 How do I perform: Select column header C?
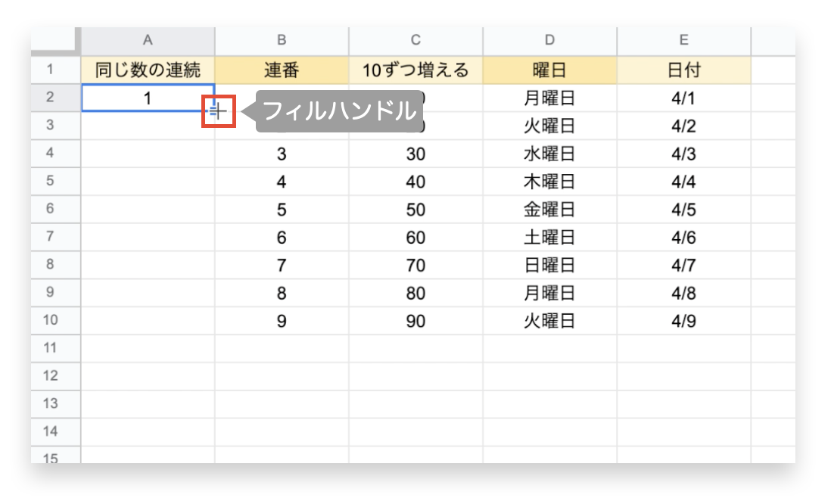pos(415,41)
